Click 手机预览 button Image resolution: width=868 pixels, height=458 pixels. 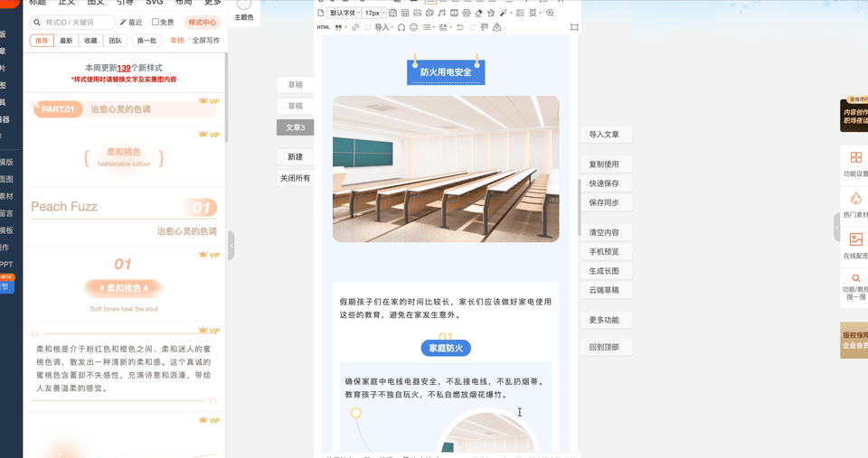tap(606, 252)
